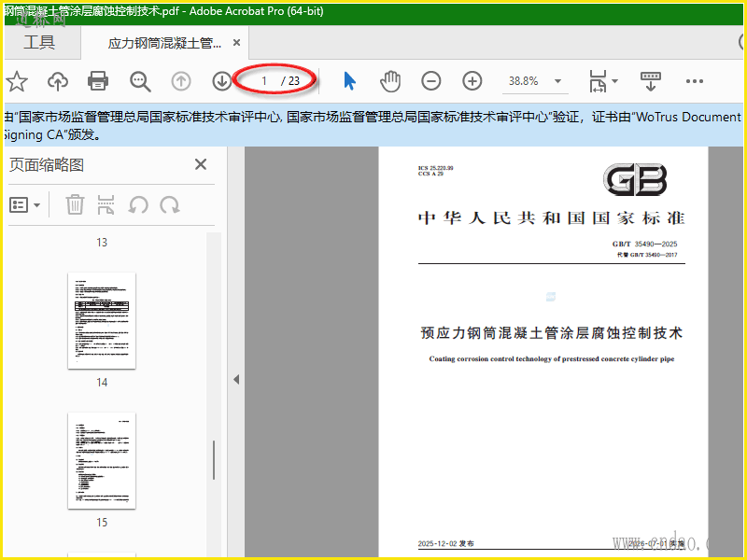Go to previous page arrow
The width and height of the screenshot is (747, 560).
(181, 81)
